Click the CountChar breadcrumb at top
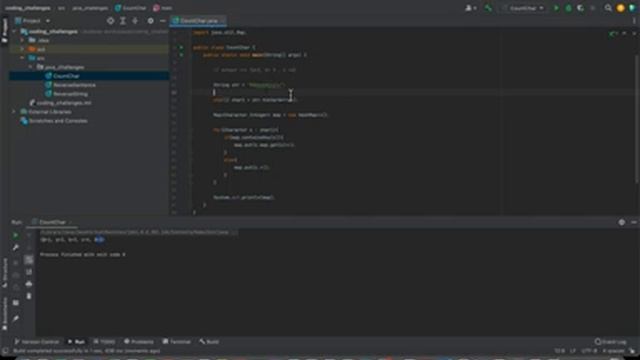 [x=131, y=8]
